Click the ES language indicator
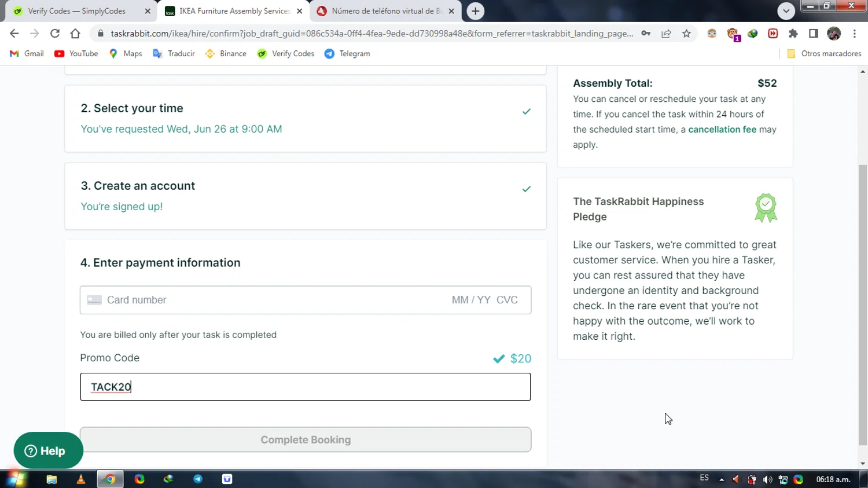The height and width of the screenshot is (488, 868). click(x=704, y=478)
